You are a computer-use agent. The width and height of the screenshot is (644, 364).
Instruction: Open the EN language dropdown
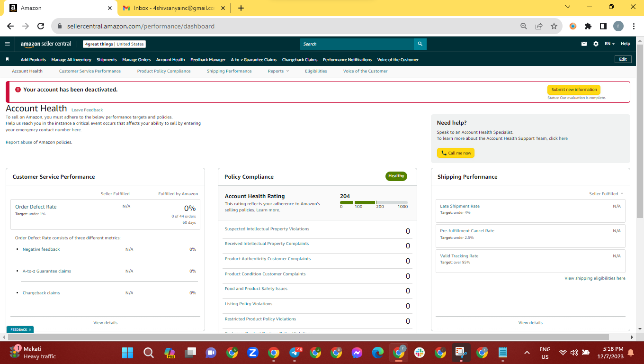(610, 44)
